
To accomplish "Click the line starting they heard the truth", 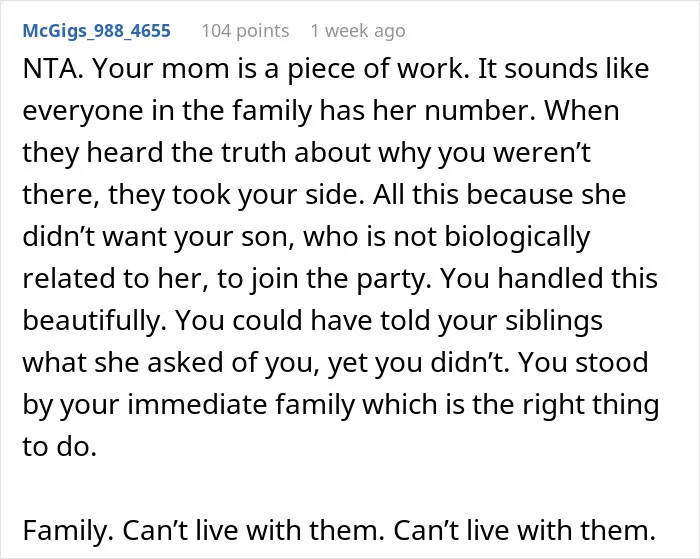I will pos(306,153).
